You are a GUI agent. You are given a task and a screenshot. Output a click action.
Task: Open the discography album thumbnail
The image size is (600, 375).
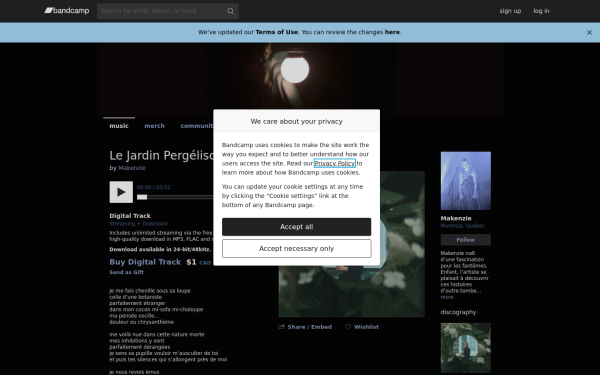pos(465,348)
